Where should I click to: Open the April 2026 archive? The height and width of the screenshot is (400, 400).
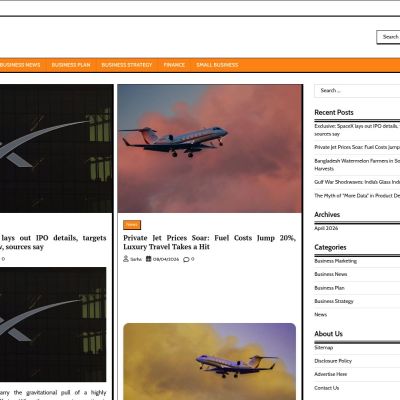[326, 228]
